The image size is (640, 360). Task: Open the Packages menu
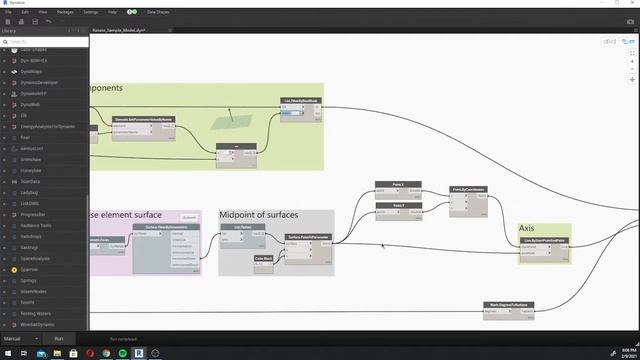click(x=65, y=12)
